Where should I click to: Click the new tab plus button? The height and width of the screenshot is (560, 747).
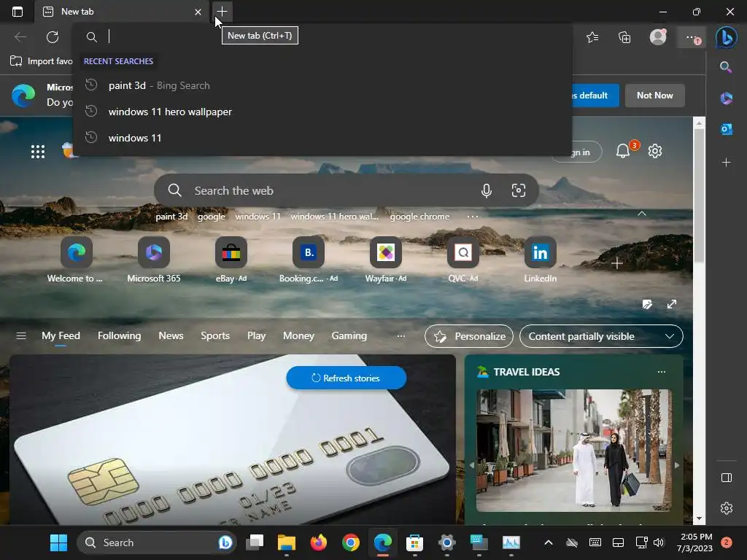pyautogui.click(x=222, y=12)
